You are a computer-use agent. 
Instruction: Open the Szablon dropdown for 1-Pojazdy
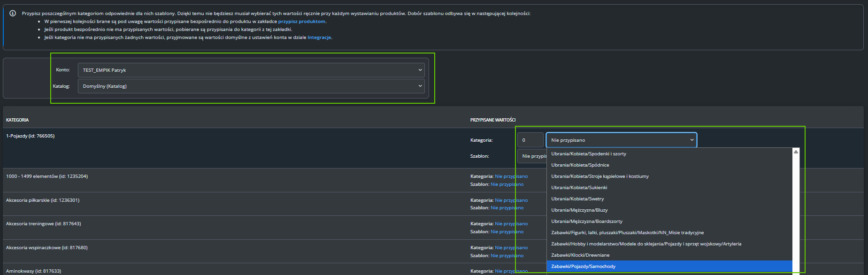pyautogui.click(x=532, y=156)
